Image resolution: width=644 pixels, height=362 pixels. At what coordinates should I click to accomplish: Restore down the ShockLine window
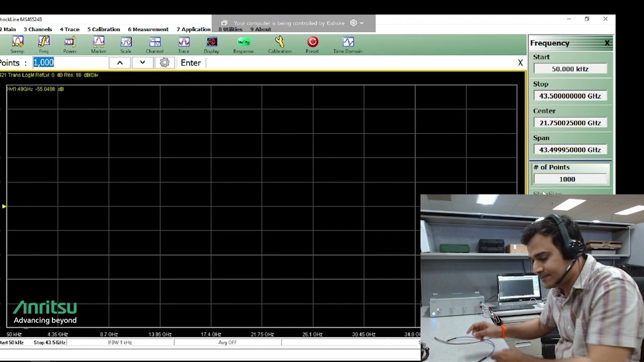click(587, 19)
